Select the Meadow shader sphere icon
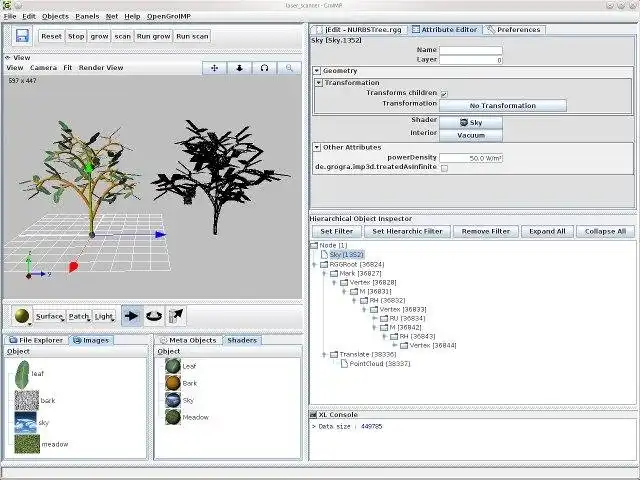 pos(173,417)
